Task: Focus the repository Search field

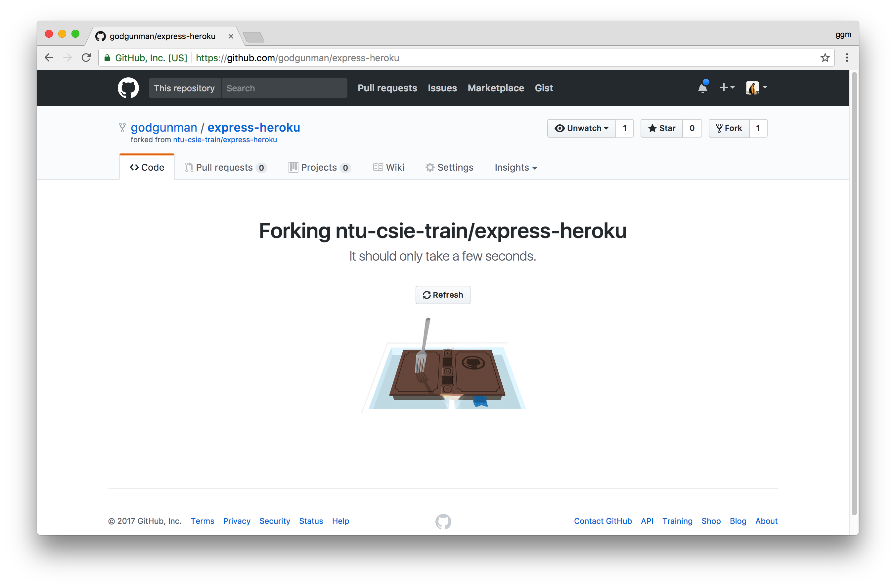Action: click(x=284, y=88)
